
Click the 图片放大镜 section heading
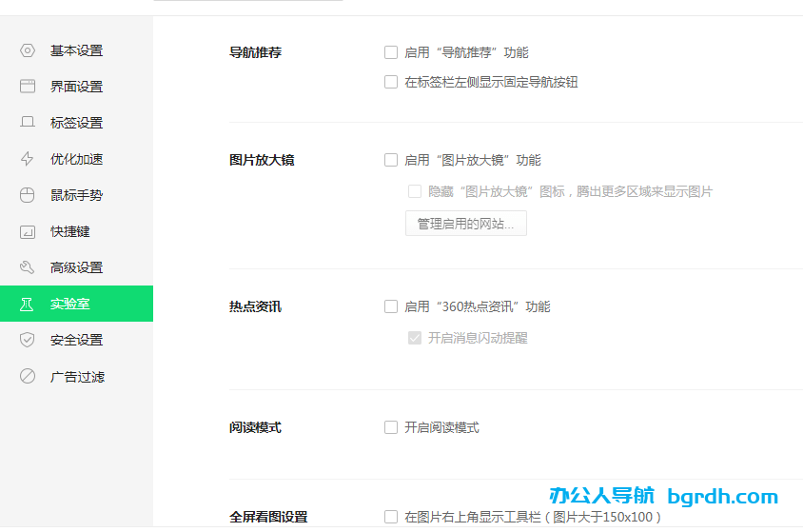pyautogui.click(x=262, y=160)
